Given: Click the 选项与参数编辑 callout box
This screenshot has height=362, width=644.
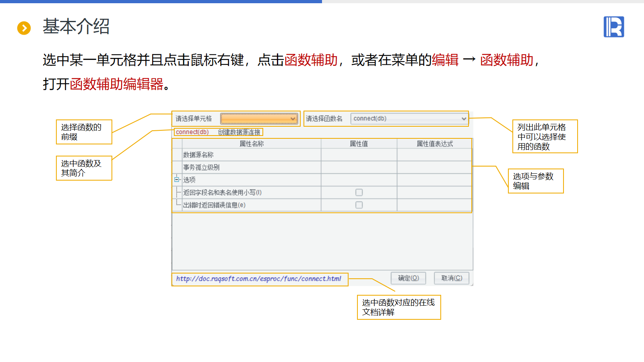Looking at the screenshot, I should point(535,181).
